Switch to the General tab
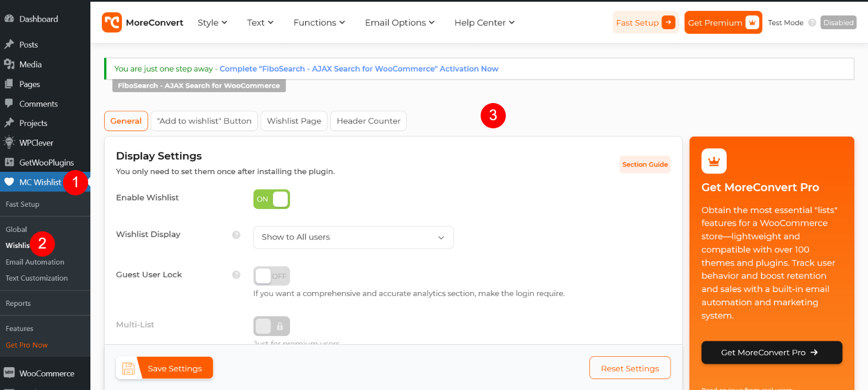This screenshot has height=390, width=868. click(x=126, y=121)
